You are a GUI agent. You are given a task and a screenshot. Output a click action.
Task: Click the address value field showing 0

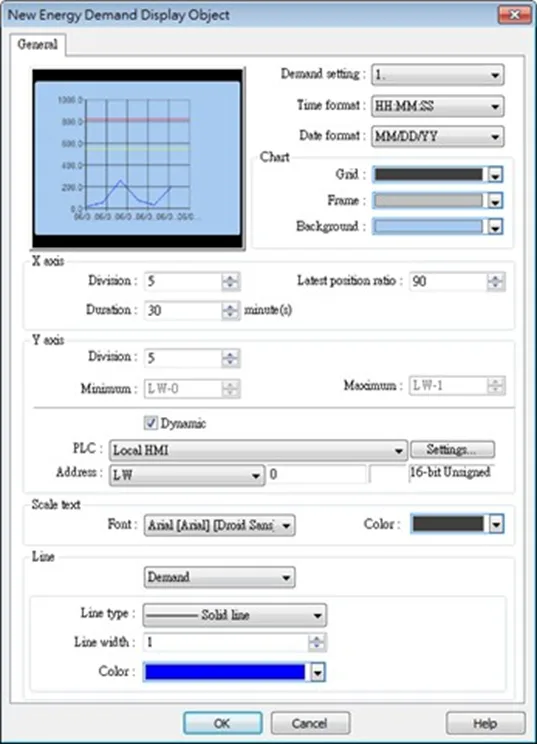pyautogui.click(x=317, y=474)
